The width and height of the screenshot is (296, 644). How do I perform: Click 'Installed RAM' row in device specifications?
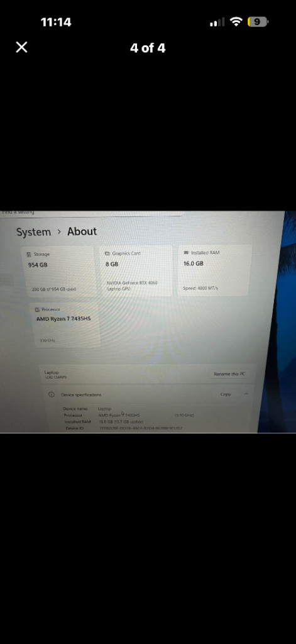(x=77, y=422)
